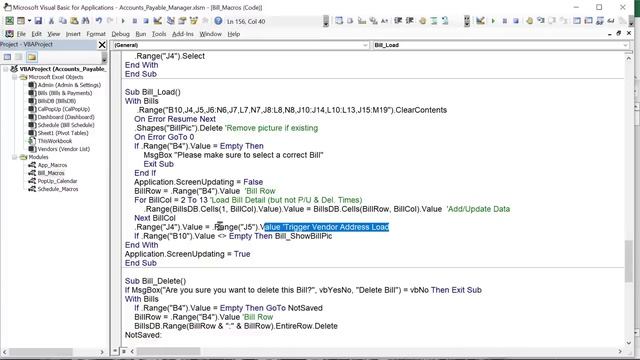Viewport: 640px width, 360px height.
Task: Open the Properties Window toolbar icon
Action: (x=182, y=21)
